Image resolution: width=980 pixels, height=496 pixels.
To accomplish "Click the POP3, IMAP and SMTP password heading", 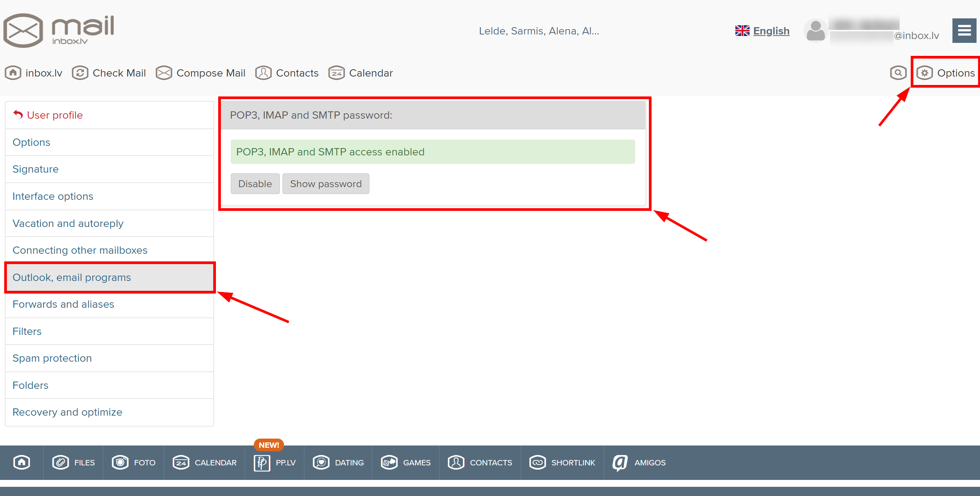I will point(311,115).
